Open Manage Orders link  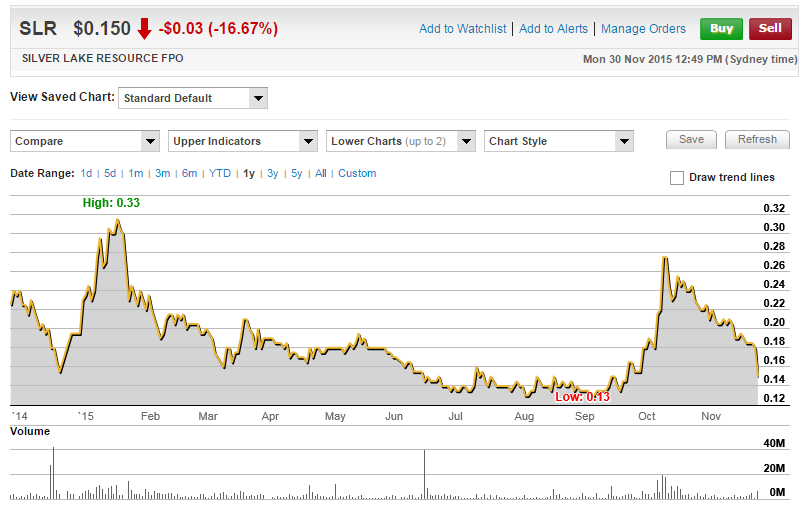pyautogui.click(x=643, y=29)
